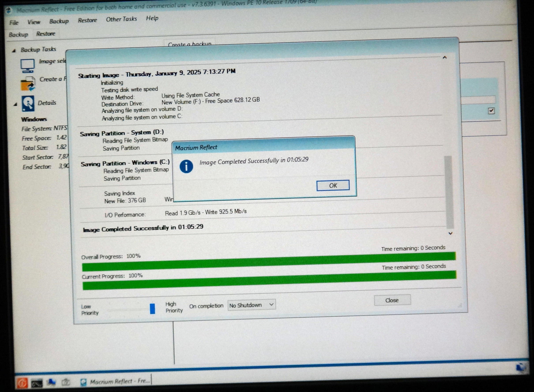Screen dimensions: 534x392
Task: Click the log vertical scrollbar thumb
Action: click(449, 192)
